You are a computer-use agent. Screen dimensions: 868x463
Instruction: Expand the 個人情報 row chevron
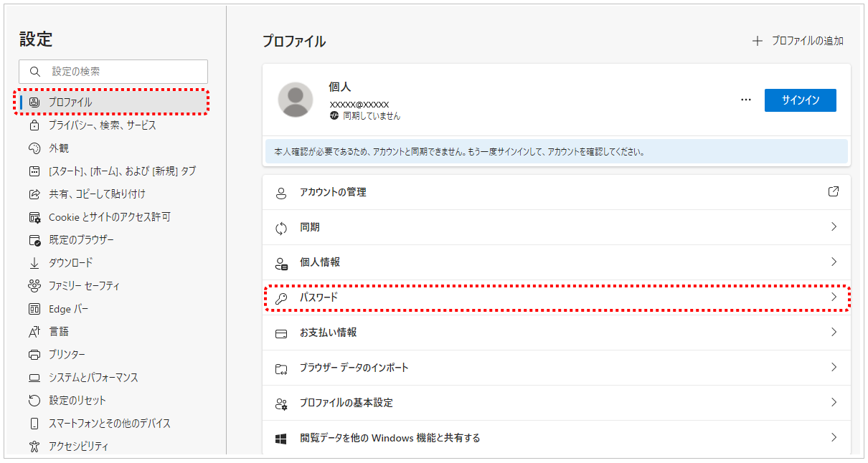(834, 262)
